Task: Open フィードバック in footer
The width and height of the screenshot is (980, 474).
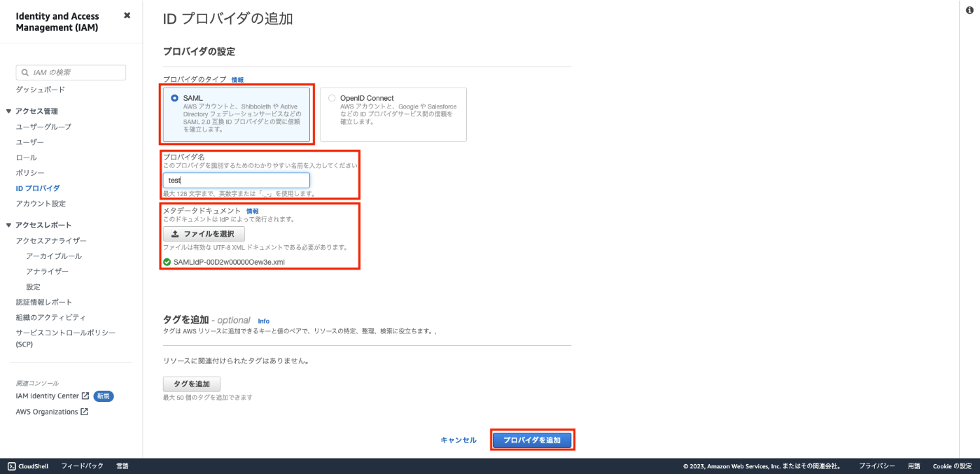Action: tap(82, 466)
